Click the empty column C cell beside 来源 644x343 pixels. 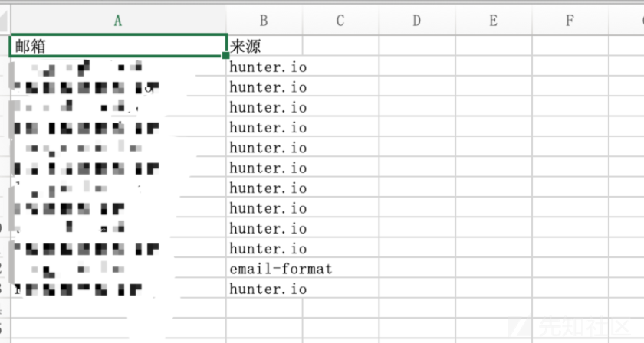(340, 45)
